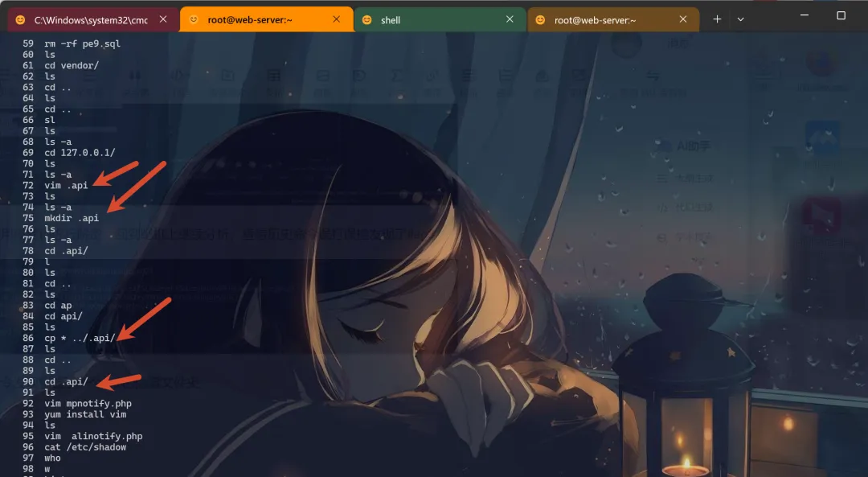The height and width of the screenshot is (477, 868).
Task: Close the shell tab
Action: (510, 19)
